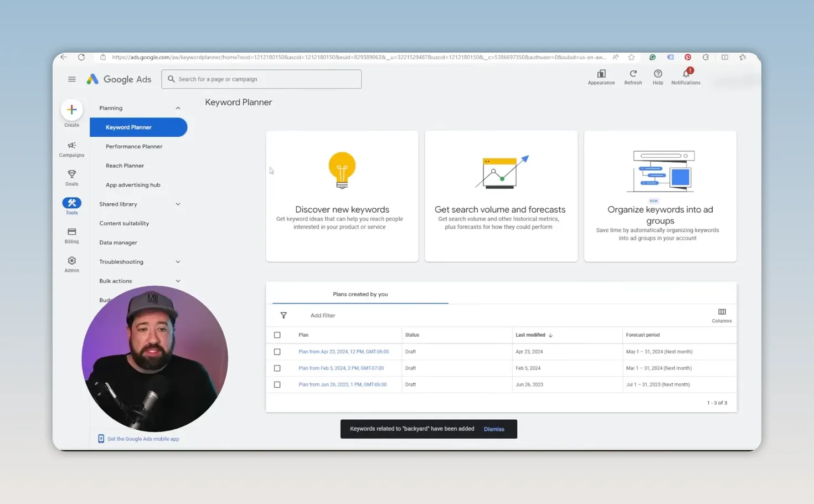This screenshot has height=504, width=814.
Task: Open plan from Feb 5, 2024
Action: [x=341, y=368]
